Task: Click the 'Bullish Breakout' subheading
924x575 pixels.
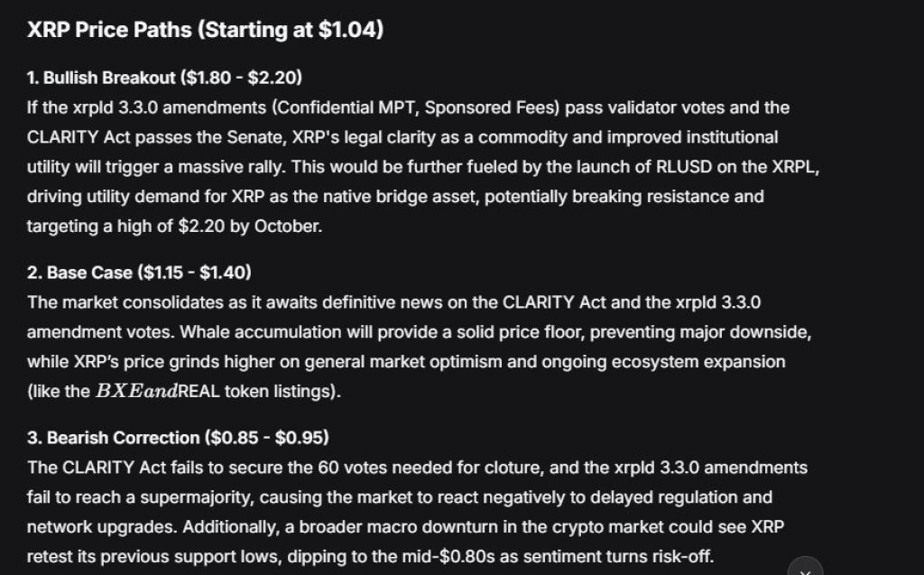Action: tap(109, 78)
